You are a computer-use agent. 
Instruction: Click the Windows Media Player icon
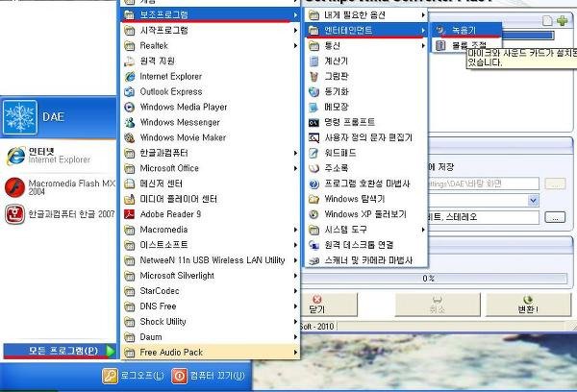pos(130,107)
